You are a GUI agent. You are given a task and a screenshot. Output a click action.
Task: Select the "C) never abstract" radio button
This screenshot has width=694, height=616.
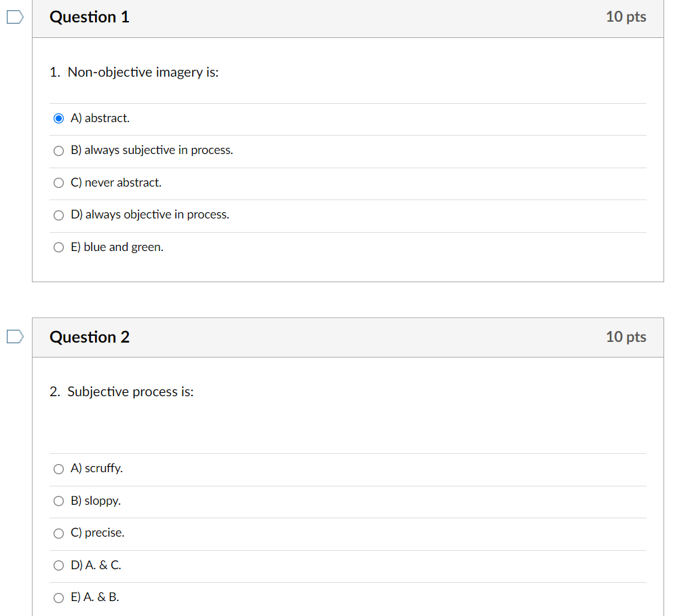point(58,182)
